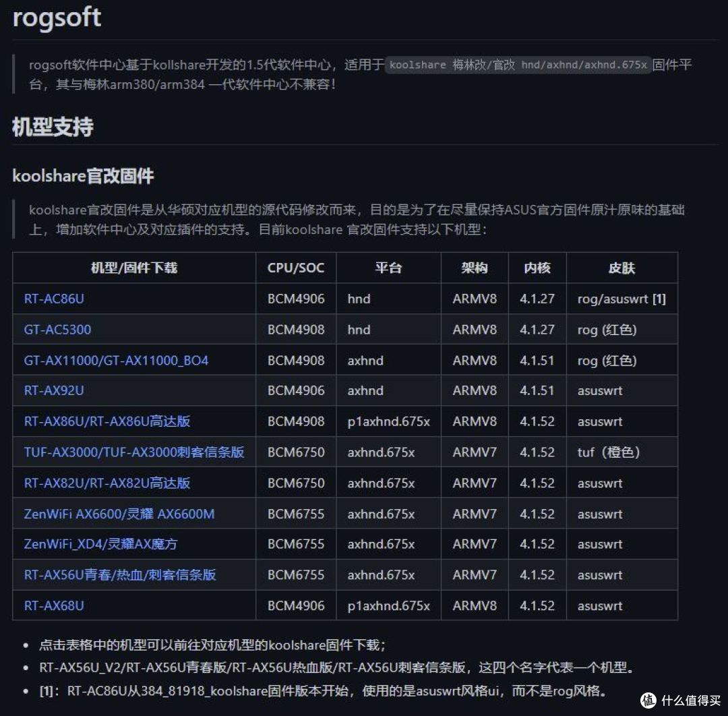The image size is (728, 716).
Task: Click the 机型/固件下载 column header
Action: pyautogui.click(x=134, y=268)
